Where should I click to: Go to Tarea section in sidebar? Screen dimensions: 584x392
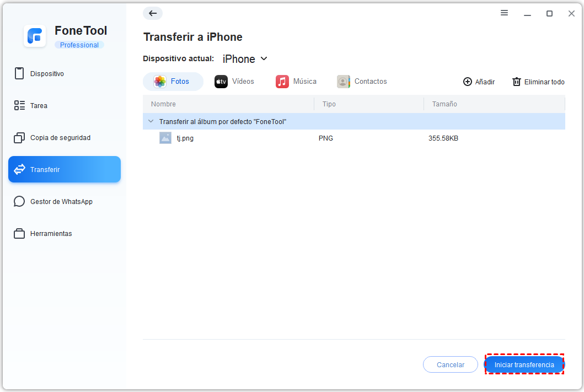39,106
